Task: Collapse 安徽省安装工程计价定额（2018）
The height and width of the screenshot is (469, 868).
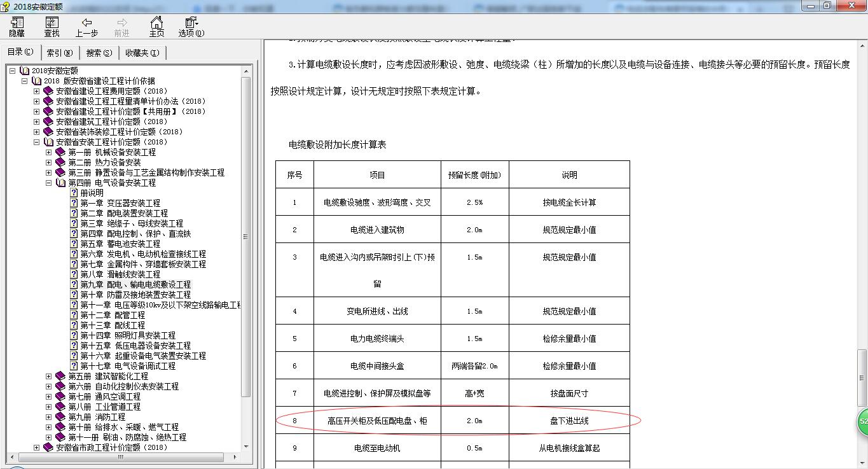Action: pyautogui.click(x=36, y=142)
